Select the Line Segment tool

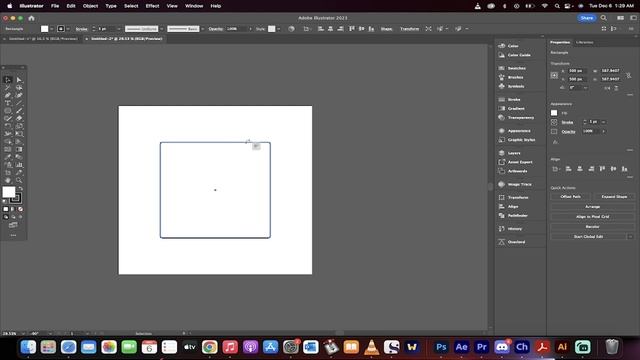19,103
